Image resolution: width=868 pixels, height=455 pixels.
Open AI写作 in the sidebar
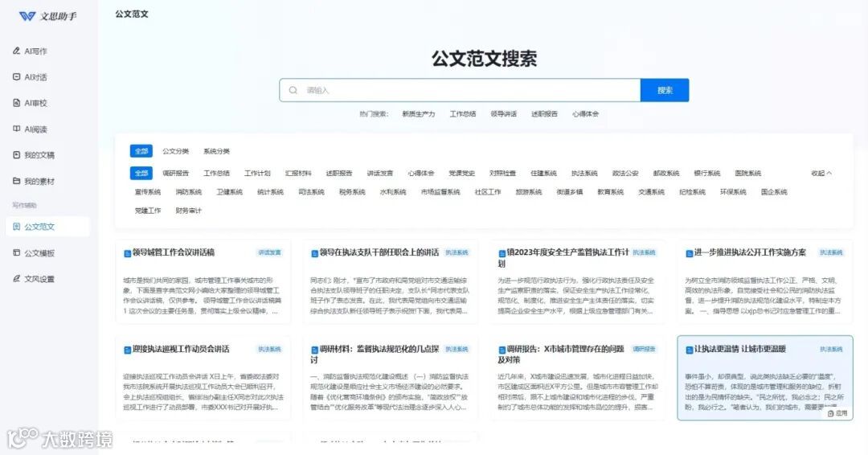pos(31,51)
